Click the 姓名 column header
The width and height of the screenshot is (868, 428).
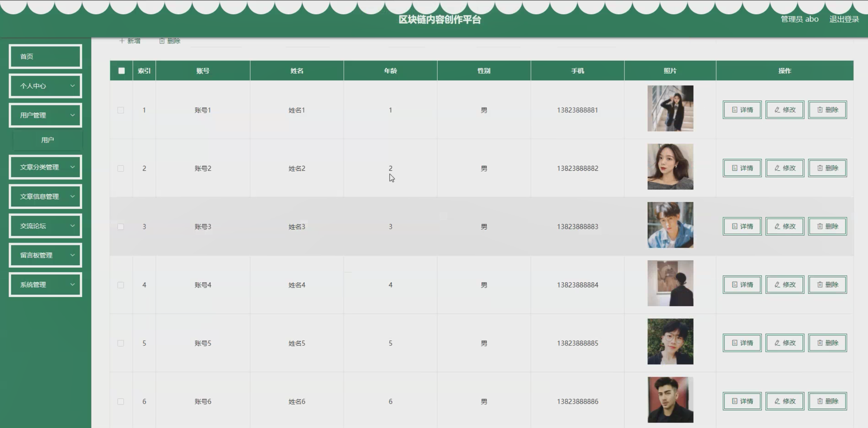pyautogui.click(x=297, y=71)
